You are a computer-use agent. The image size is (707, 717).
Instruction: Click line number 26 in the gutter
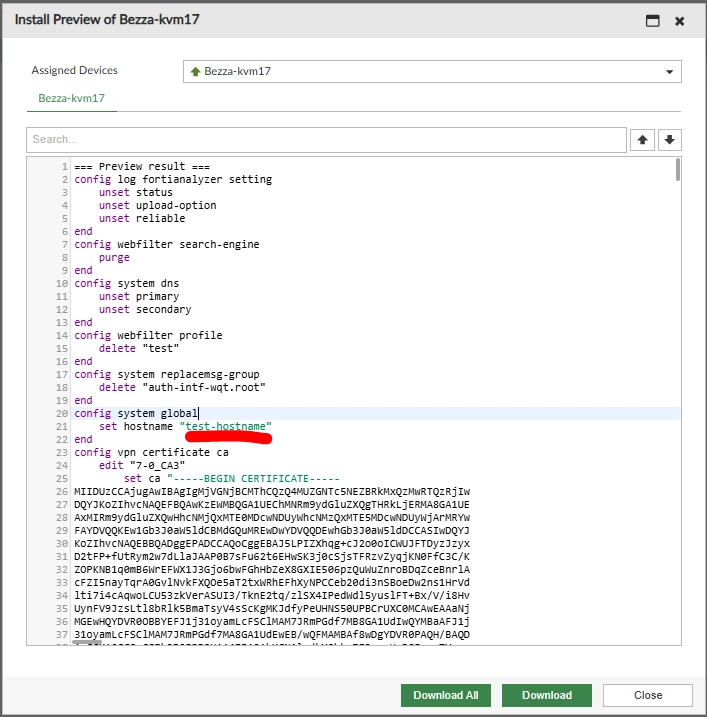(x=62, y=492)
